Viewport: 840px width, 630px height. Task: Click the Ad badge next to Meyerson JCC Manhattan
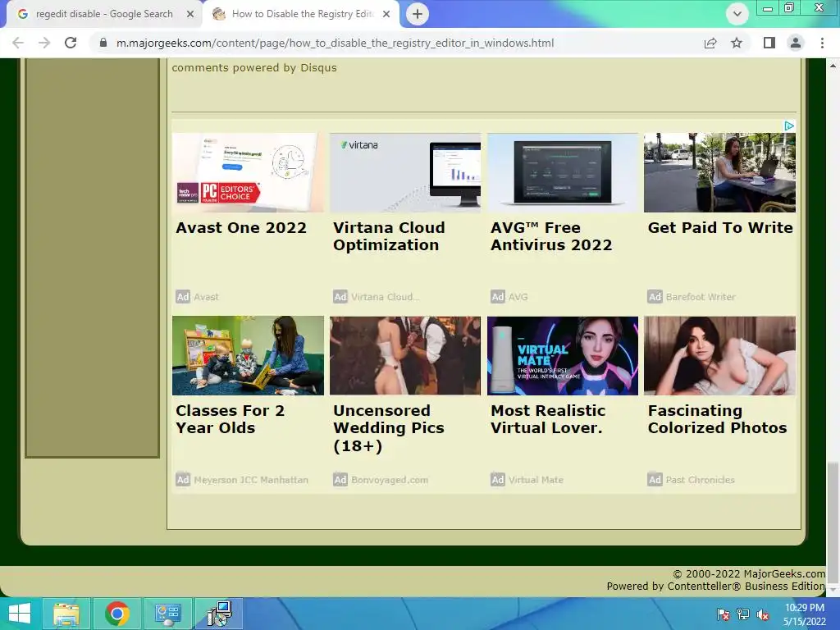click(183, 479)
